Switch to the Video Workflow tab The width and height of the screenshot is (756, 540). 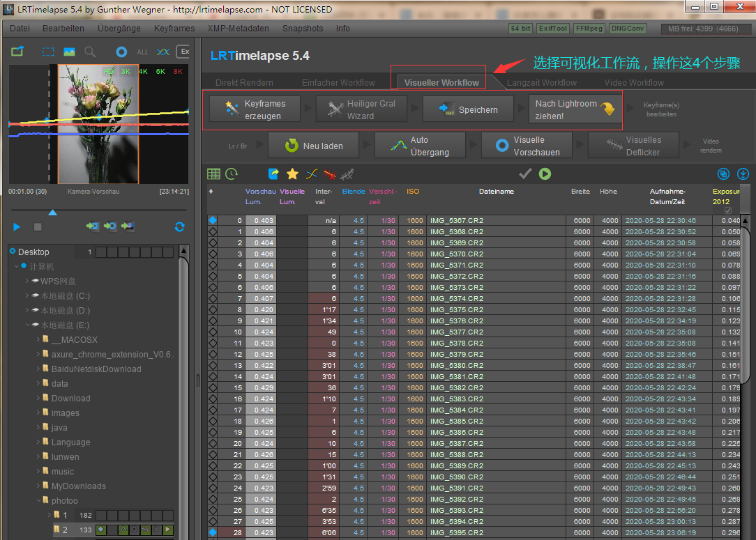pos(634,82)
